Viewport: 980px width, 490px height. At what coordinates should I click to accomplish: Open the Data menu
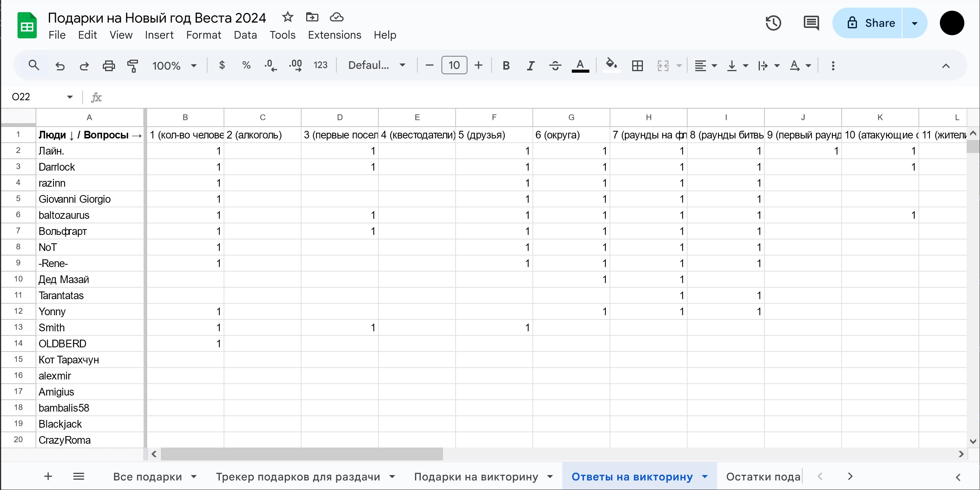[x=245, y=35]
